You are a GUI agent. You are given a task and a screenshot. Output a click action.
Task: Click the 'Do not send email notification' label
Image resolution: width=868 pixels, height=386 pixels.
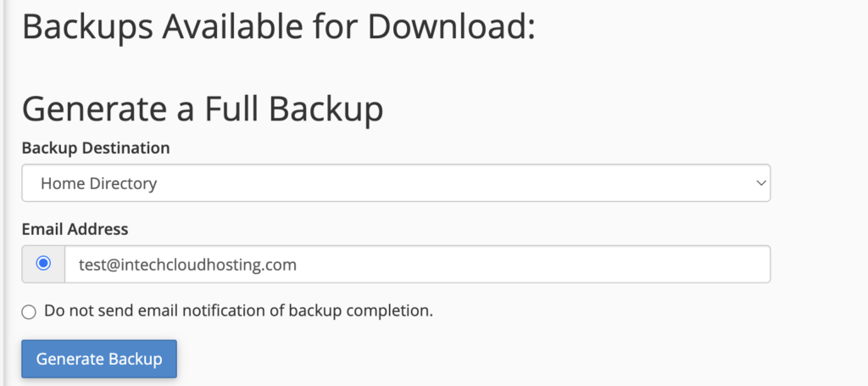pos(238,310)
